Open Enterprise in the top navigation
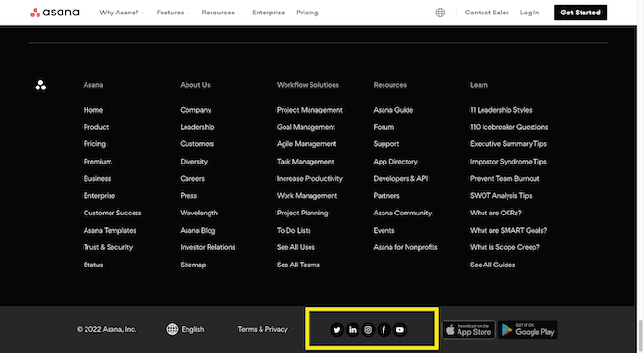 [268, 13]
